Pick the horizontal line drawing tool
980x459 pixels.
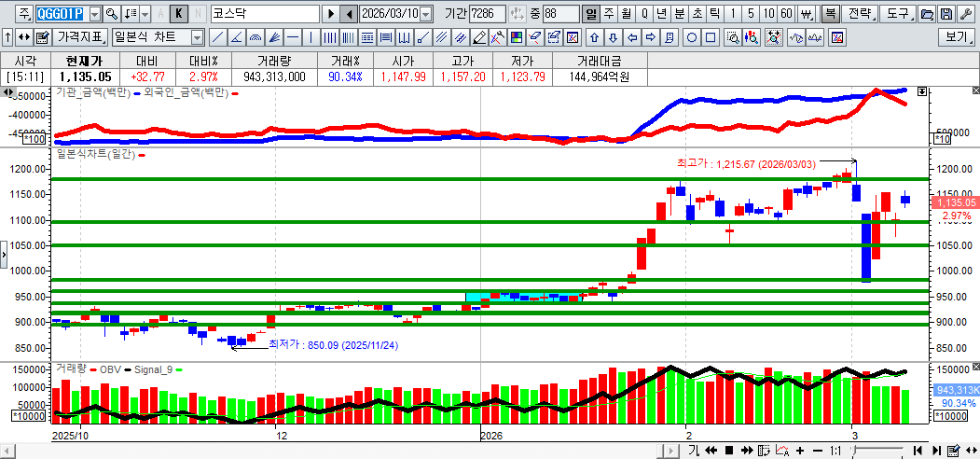point(293,37)
